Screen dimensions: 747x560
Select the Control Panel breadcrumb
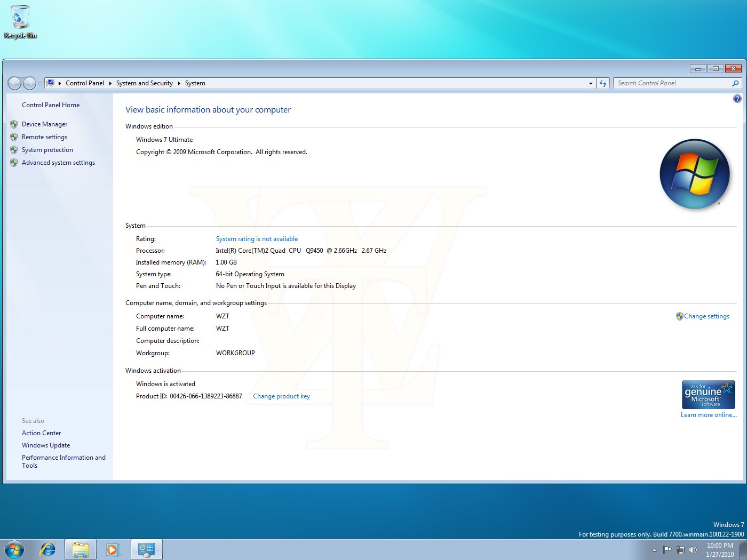pyautogui.click(x=85, y=83)
